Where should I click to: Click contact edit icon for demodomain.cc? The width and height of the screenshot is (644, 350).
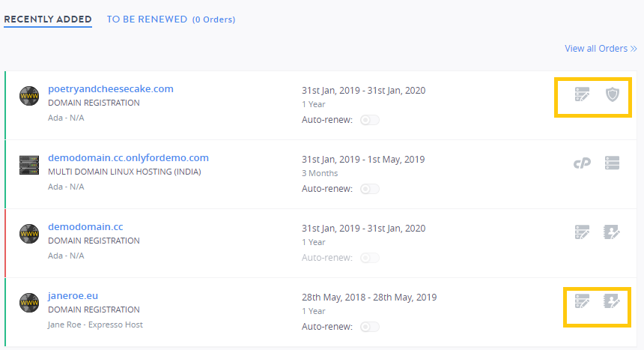tap(612, 232)
